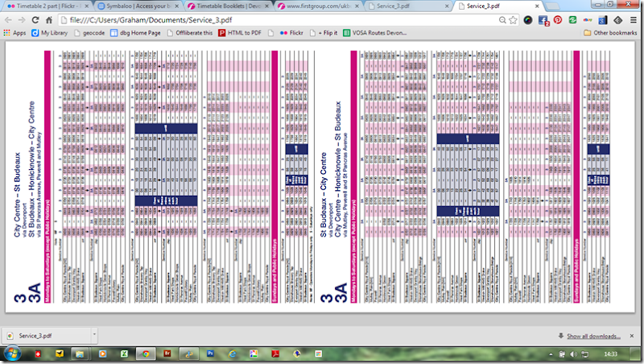Image resolution: width=644 pixels, height=364 pixels.
Task: Go back to the previous page
Action: point(8,20)
